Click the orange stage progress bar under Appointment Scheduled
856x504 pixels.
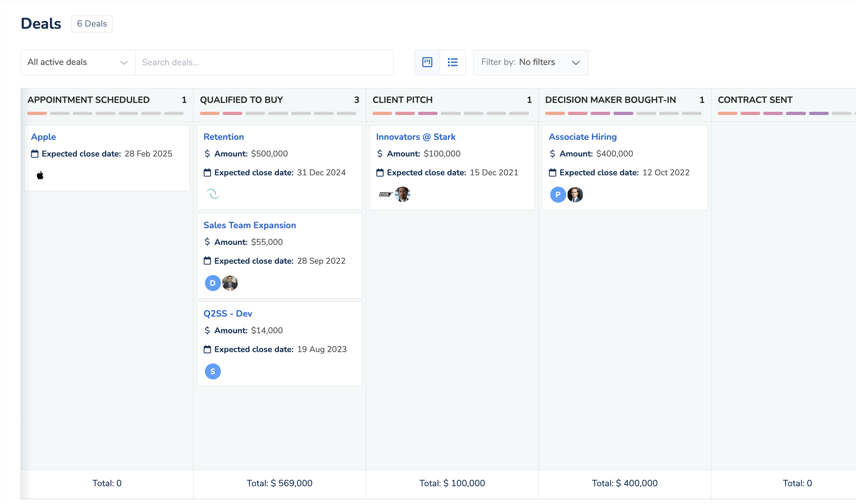(37, 113)
